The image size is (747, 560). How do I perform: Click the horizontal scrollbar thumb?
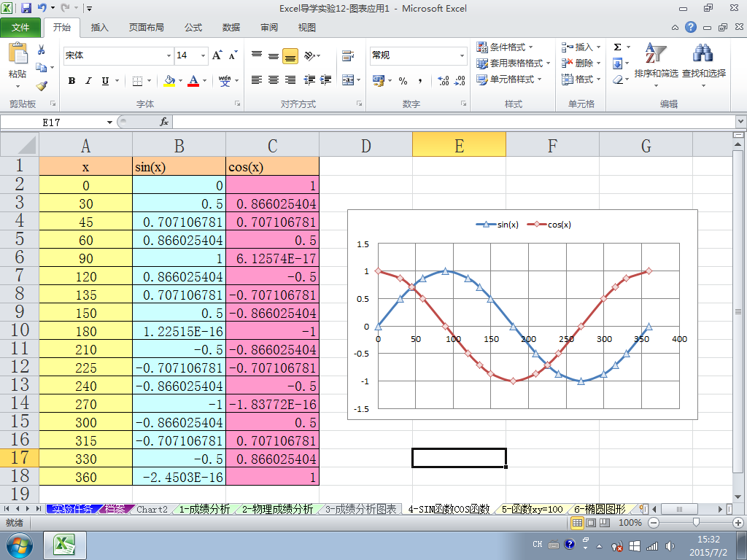679,509
